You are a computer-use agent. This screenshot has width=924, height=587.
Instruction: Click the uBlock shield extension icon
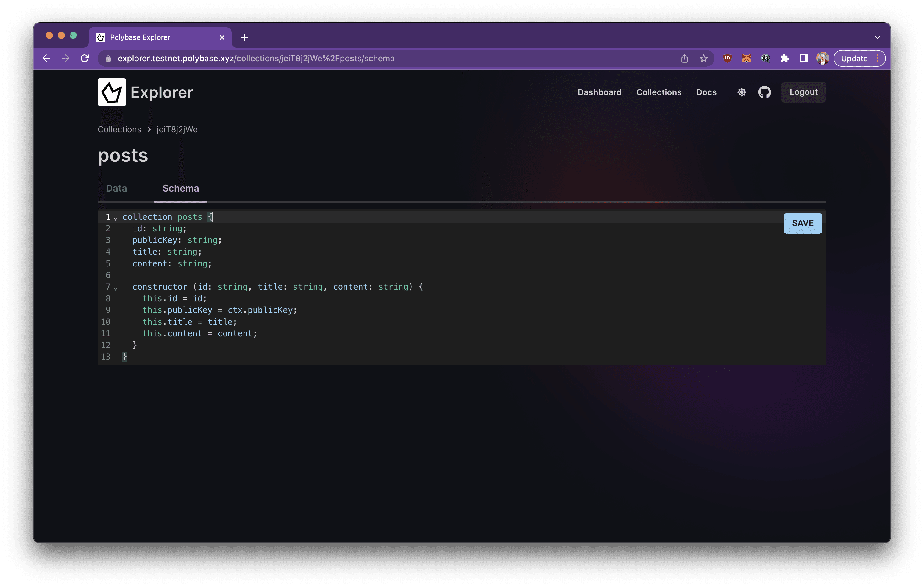tap(727, 58)
